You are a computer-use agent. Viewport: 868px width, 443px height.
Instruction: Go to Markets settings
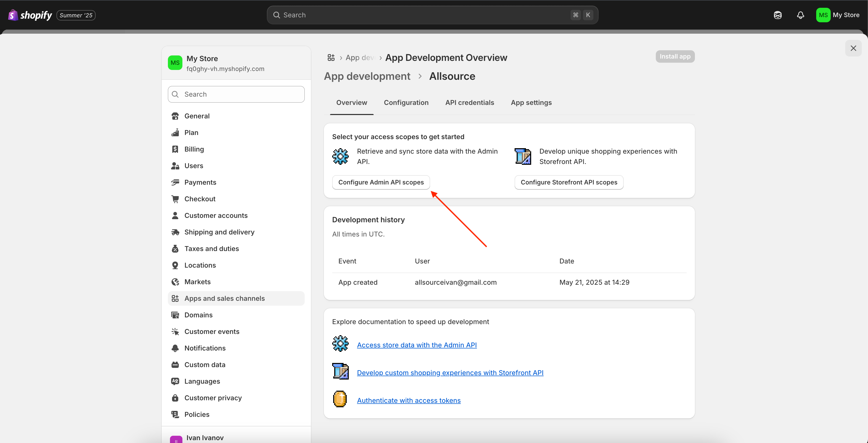tap(197, 282)
